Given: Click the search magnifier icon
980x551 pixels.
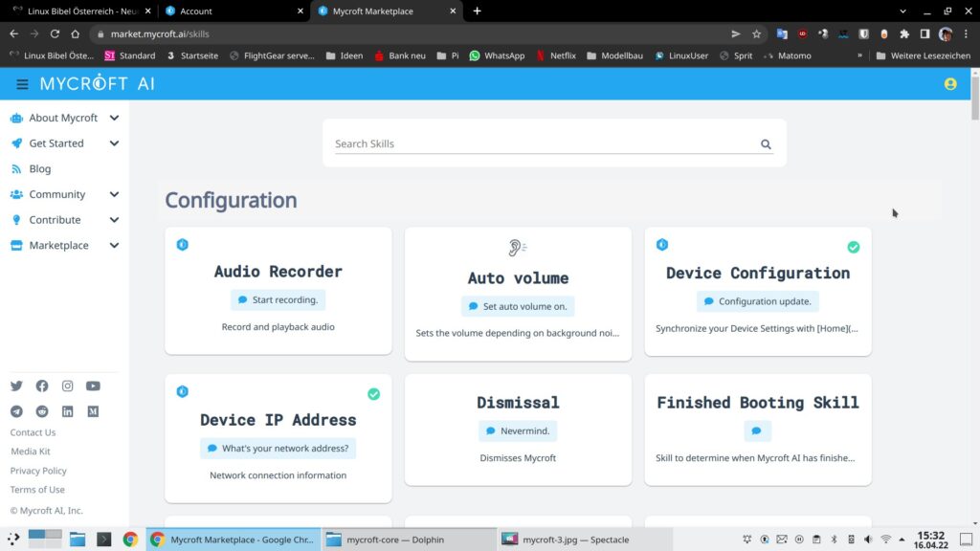Looking at the screenshot, I should pyautogui.click(x=766, y=144).
